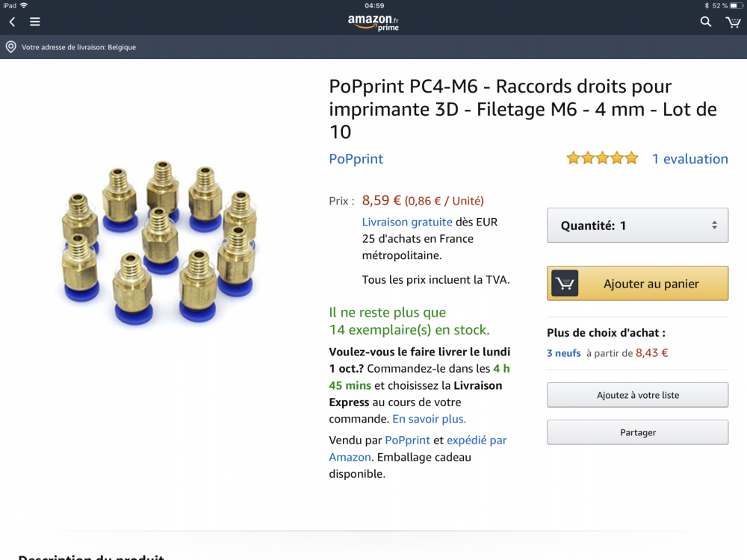The height and width of the screenshot is (560, 747).
Task: View the 3 neufs offers link
Action: pos(563,353)
